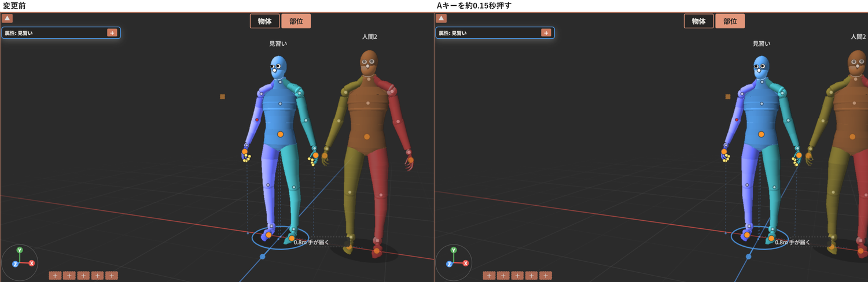This screenshot has width=868, height=282.
Task: Click 人間2 name label in Aキー view
Action: pyautogui.click(x=858, y=37)
